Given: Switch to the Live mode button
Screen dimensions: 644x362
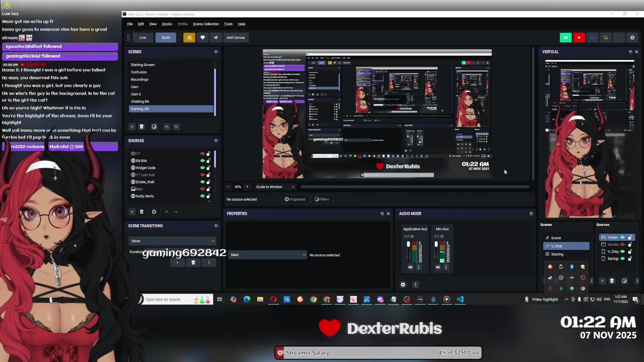Looking at the screenshot, I should 143,37.
